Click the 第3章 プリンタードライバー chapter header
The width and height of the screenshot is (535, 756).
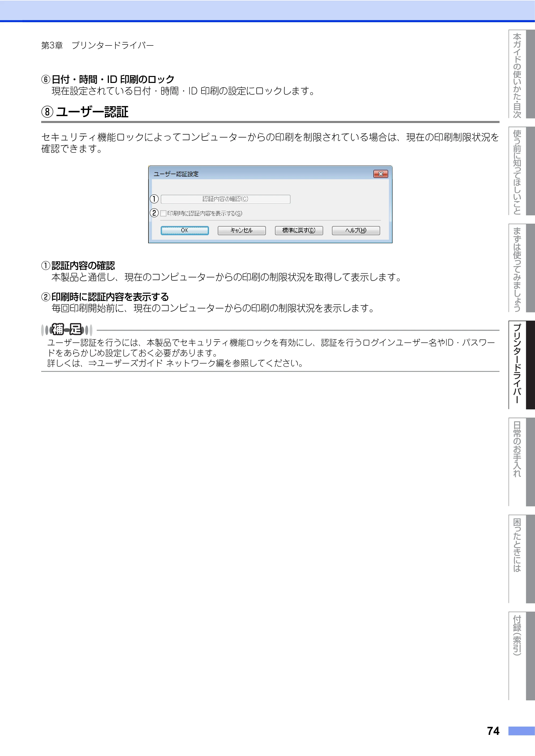[x=98, y=45]
